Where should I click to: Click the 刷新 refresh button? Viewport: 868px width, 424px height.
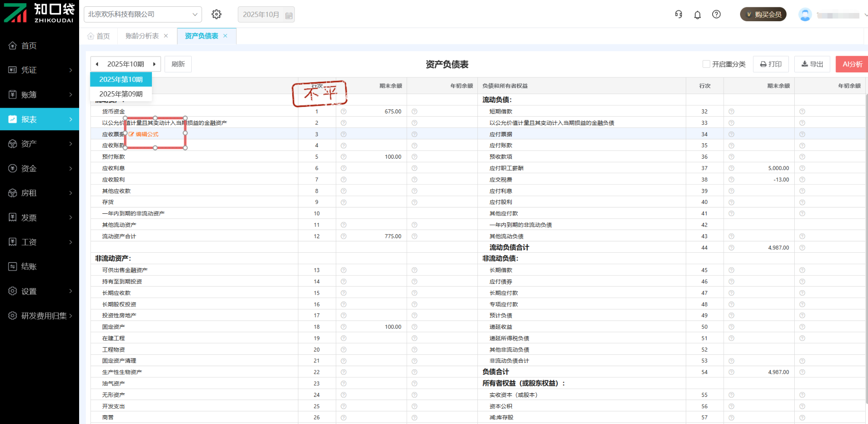(x=178, y=64)
